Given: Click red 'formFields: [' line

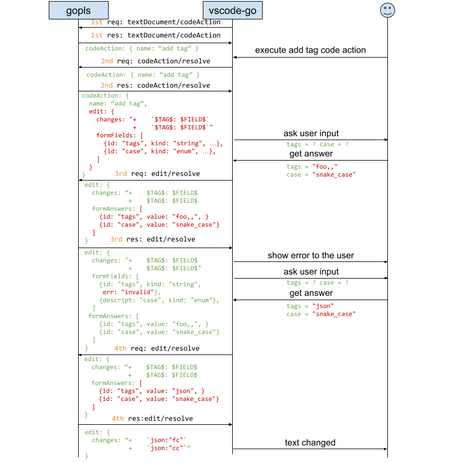Looking at the screenshot, I should coord(120,135).
